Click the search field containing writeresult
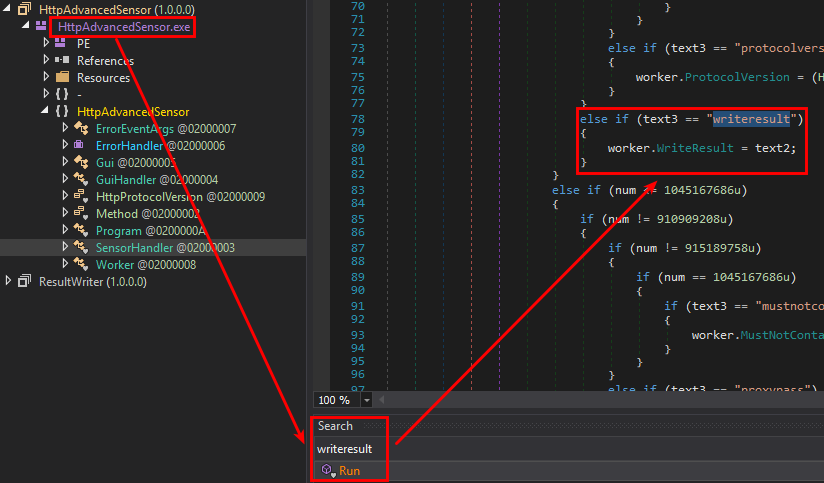The width and height of the screenshot is (824, 483). (500, 449)
